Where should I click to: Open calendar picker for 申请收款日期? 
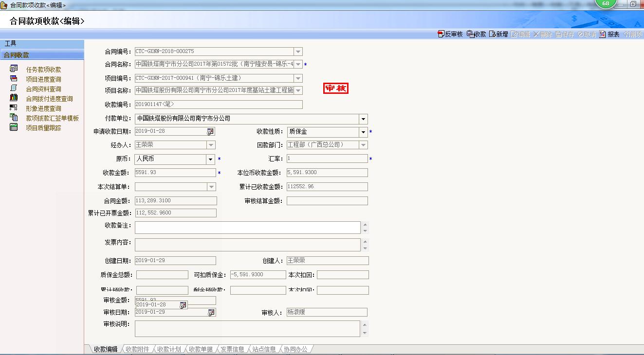210,132
